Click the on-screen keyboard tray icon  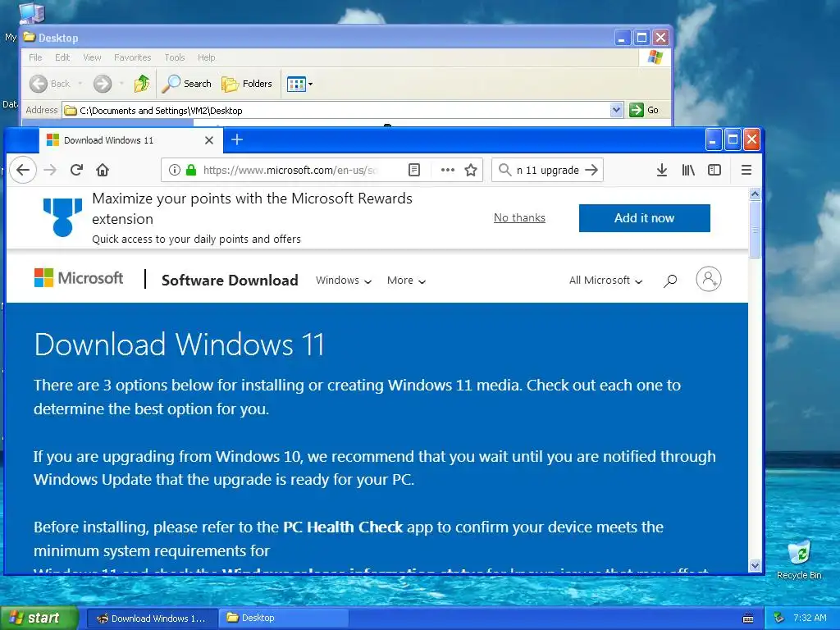[748, 619]
